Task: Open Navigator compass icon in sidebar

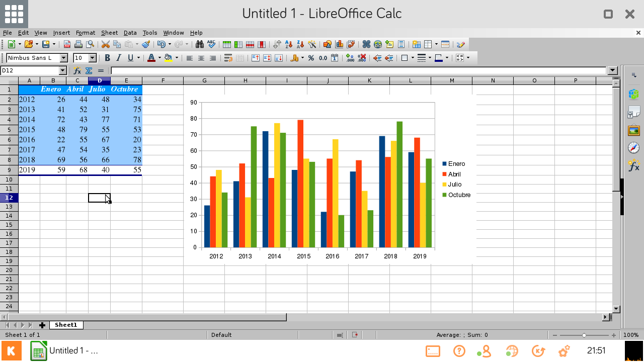Action: click(633, 148)
